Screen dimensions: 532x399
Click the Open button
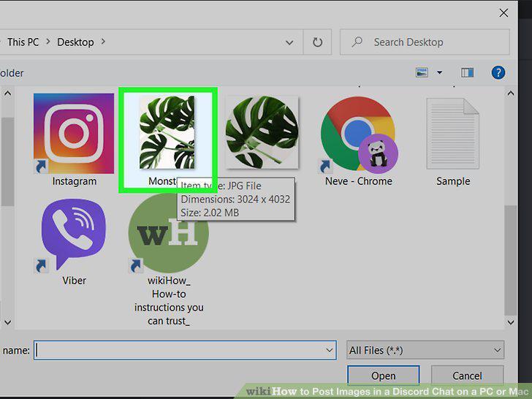[384, 376]
